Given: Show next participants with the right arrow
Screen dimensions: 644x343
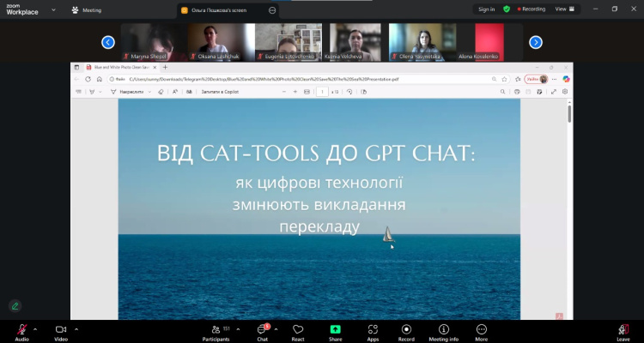Looking at the screenshot, I should tap(536, 42).
